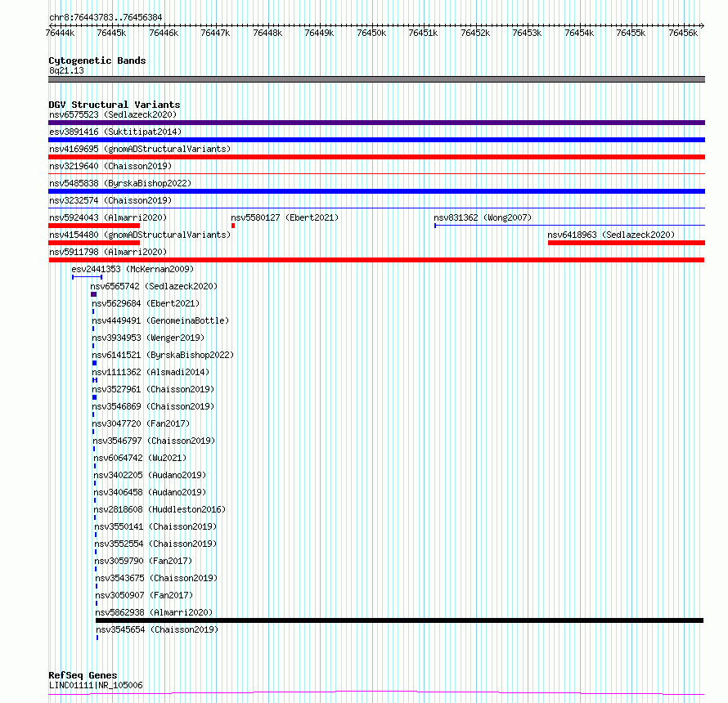
Task: Click nsv6418963 (Sedlazeck2020) variant label
Action: (x=611, y=235)
